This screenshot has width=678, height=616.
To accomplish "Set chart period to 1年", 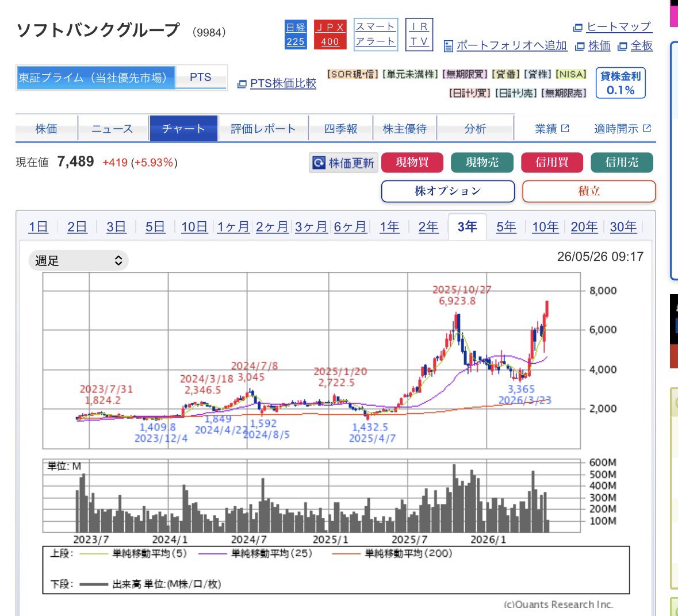I will [389, 227].
